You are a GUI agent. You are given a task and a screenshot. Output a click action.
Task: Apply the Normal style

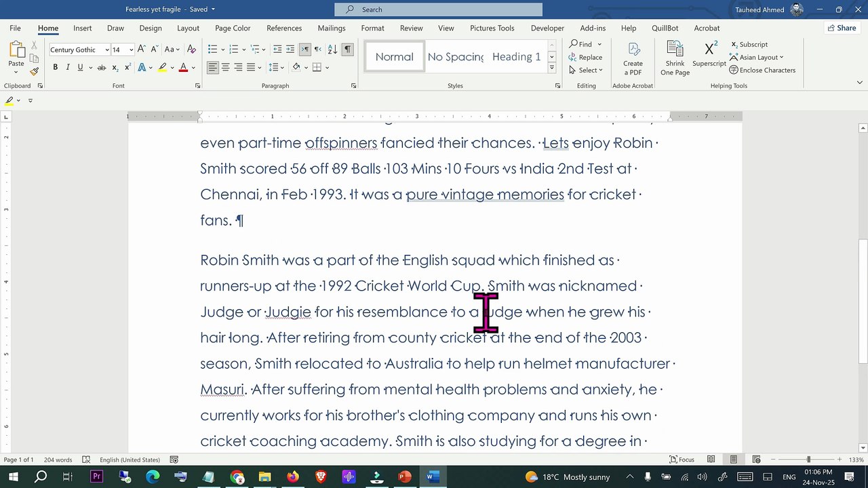coord(394,57)
